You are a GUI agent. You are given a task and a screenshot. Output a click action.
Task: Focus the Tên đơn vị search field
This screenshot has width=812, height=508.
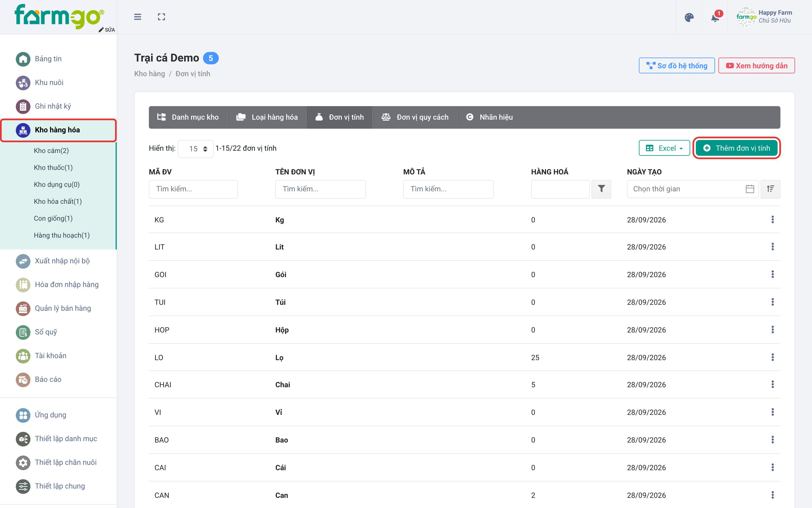[321, 189]
